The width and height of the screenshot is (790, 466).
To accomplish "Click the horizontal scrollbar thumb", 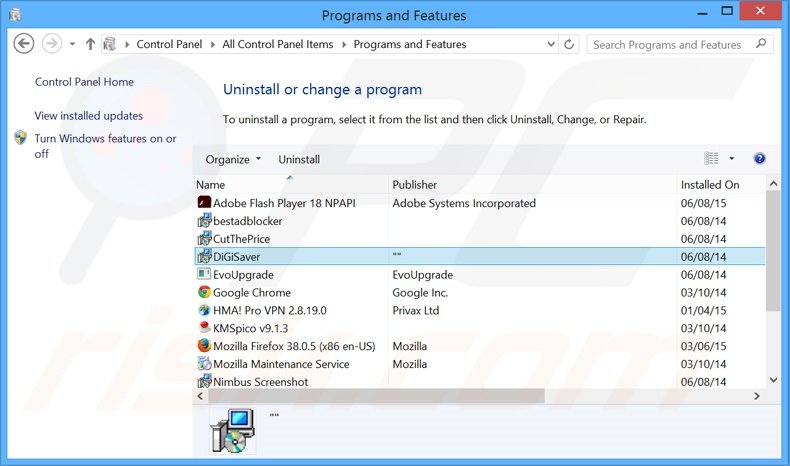I will 376,396.
